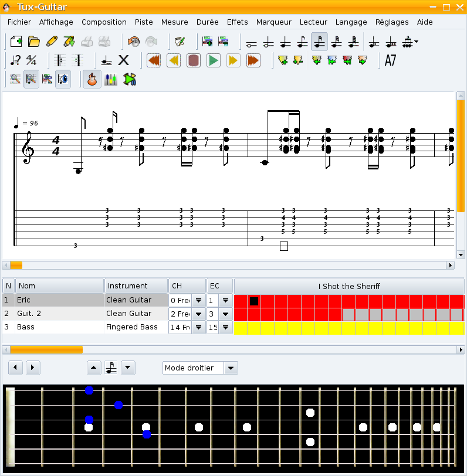Click the orange horizontal scrollbar under tracks
The image size is (467, 476).
[x=46, y=350]
